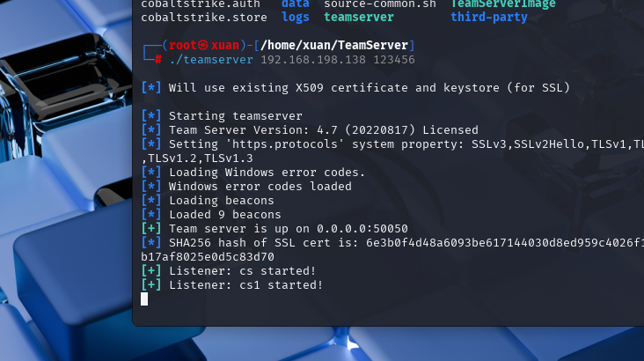
Task: Select the 'logs' directory name
Action: [296, 18]
